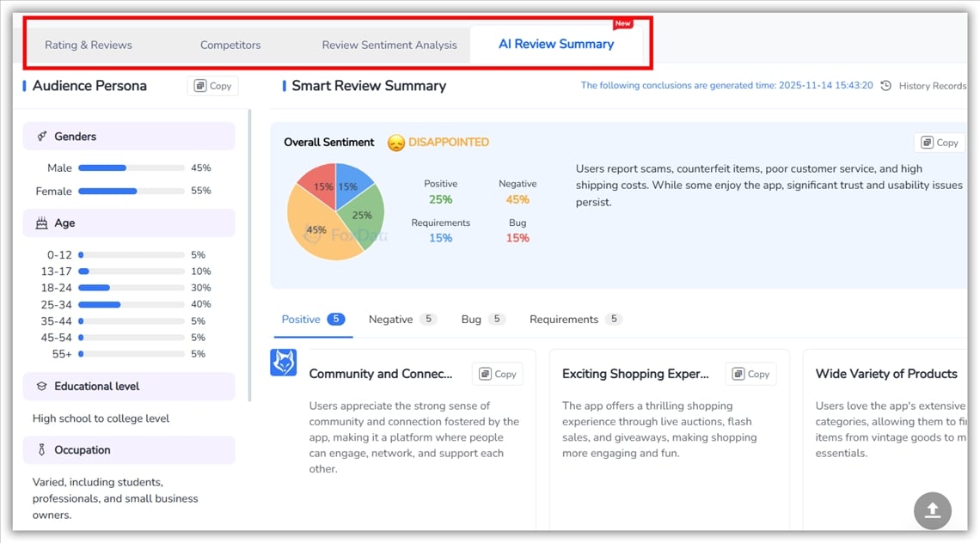
Task: Click the Educational level graduation cap icon
Action: pyautogui.click(x=41, y=387)
